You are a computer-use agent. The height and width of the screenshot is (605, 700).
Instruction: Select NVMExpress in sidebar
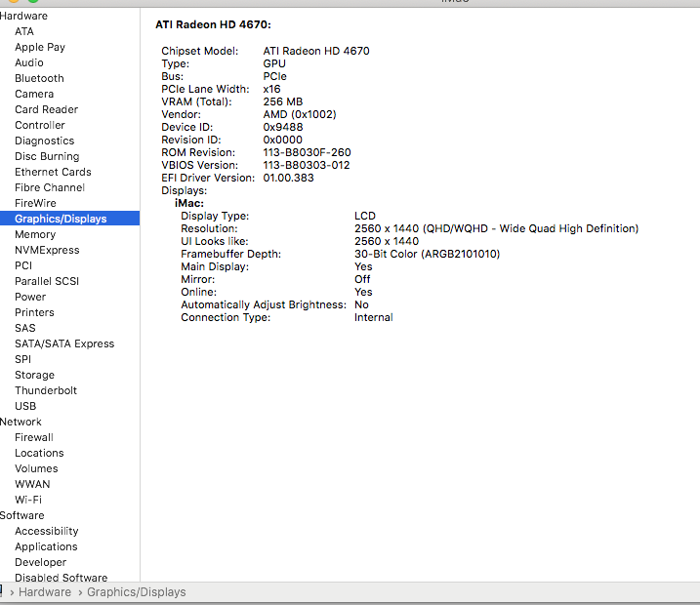47,250
